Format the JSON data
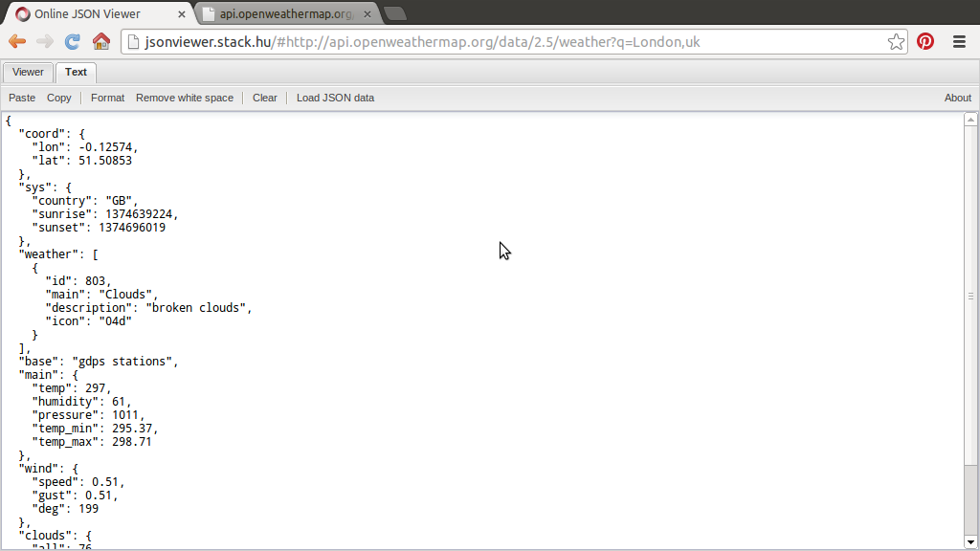Screen dimensions: 980x551 coord(107,97)
